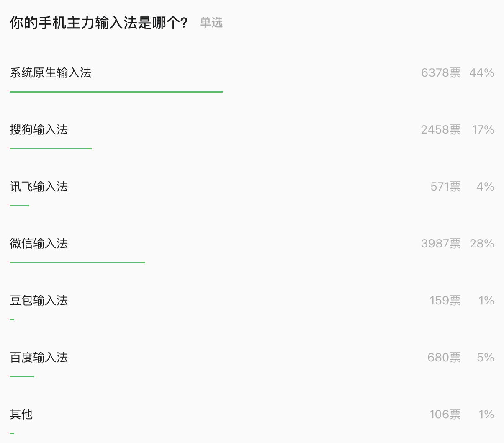Choose 搜狗输入法 in the poll

(x=39, y=130)
